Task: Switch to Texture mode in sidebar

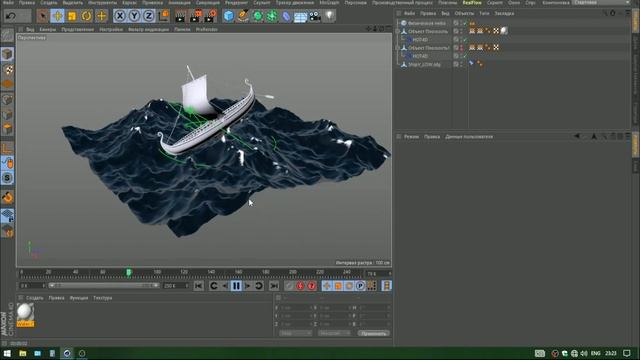Action: [7, 69]
